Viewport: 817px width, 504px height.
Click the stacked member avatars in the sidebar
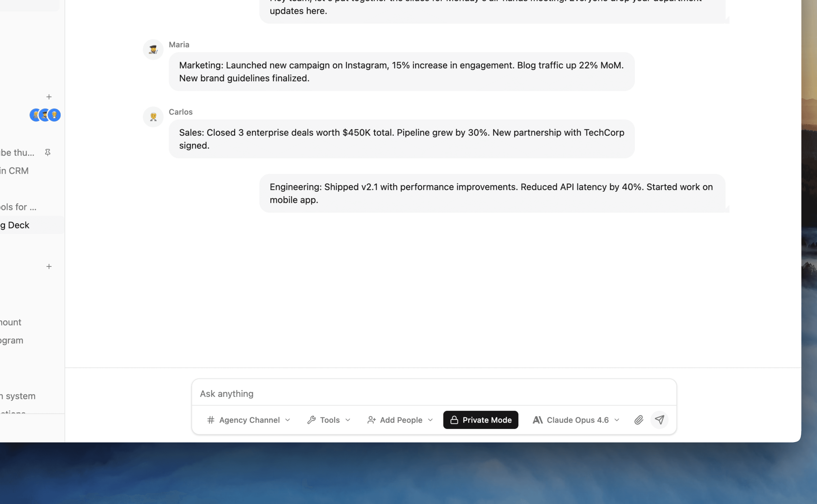point(45,115)
